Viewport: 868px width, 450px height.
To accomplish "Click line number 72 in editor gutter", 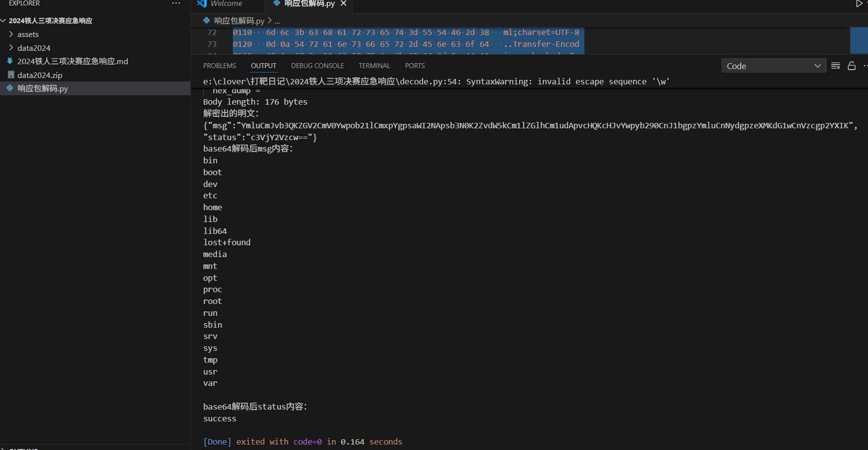I will pos(212,33).
